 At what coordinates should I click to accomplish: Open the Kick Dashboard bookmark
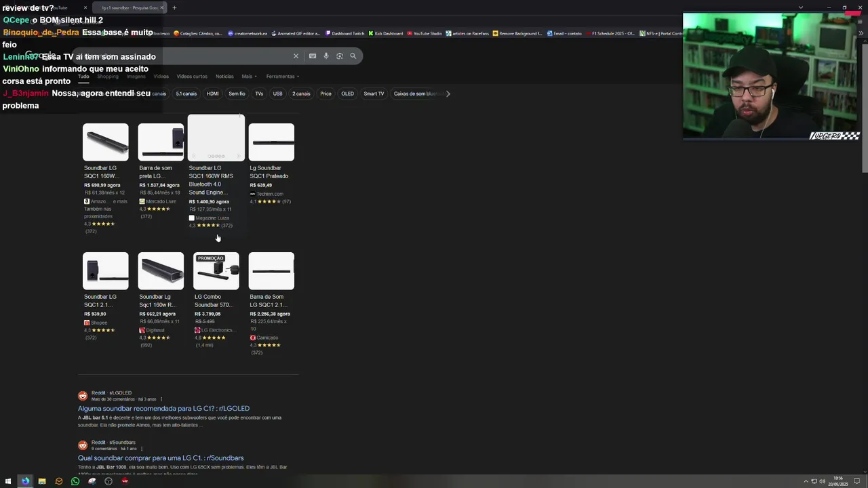tap(385, 33)
